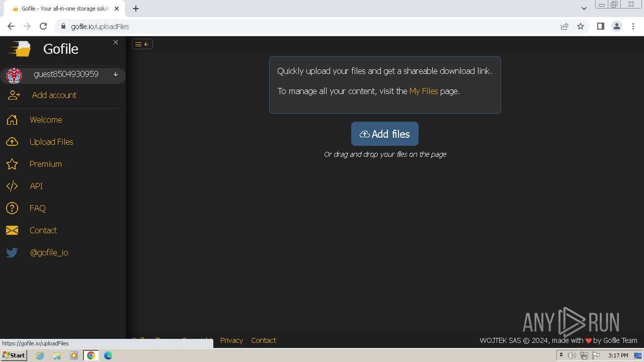Go to the Welcome page
This screenshot has width=644, height=362.
point(46,120)
